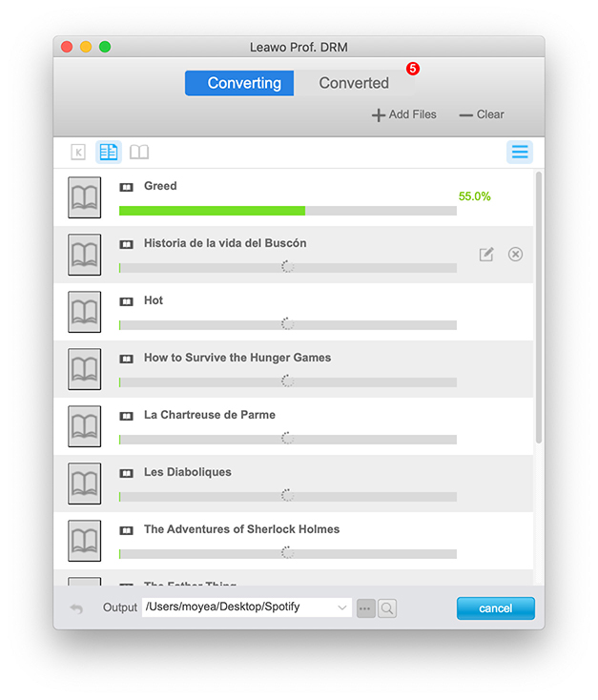Viewport: 598px width, 700px height.
Task: Select the Kindle library icon
Action: click(78, 152)
